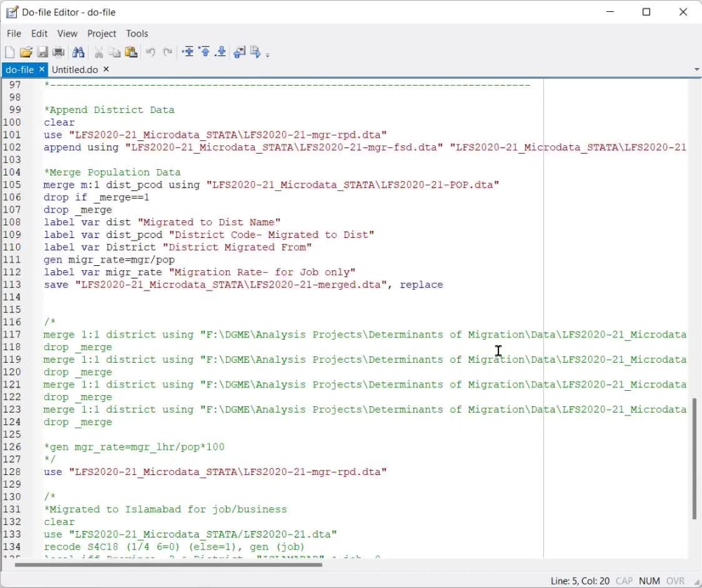Open the View menu

[67, 34]
